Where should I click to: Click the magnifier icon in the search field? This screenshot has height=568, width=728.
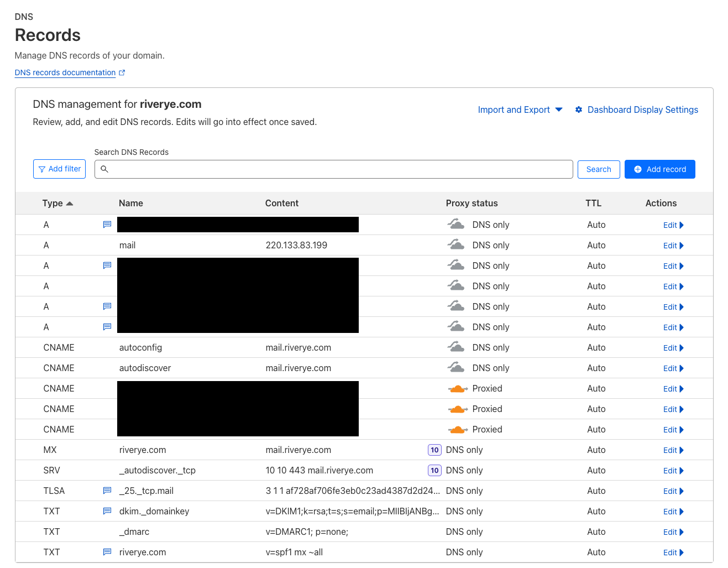coord(104,169)
